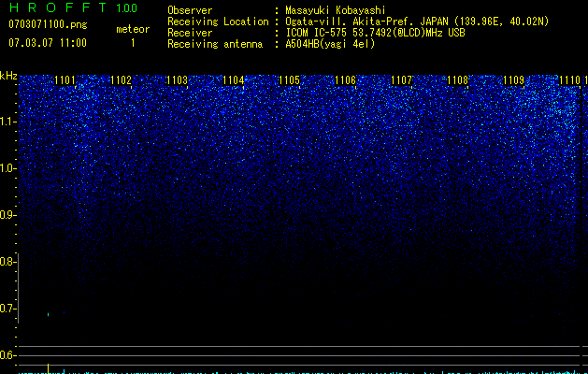Click the 1106 time marker
Image resolution: width=588 pixels, height=374 pixels.
(x=345, y=80)
